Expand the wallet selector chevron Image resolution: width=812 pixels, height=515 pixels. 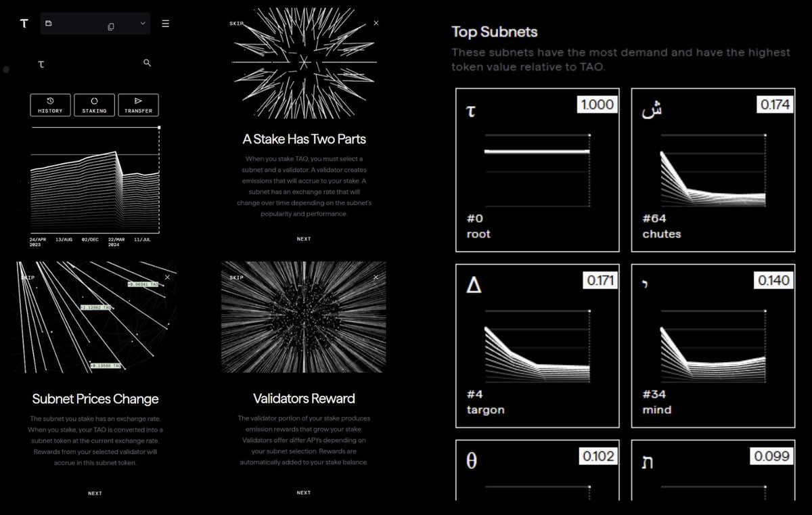(x=143, y=23)
